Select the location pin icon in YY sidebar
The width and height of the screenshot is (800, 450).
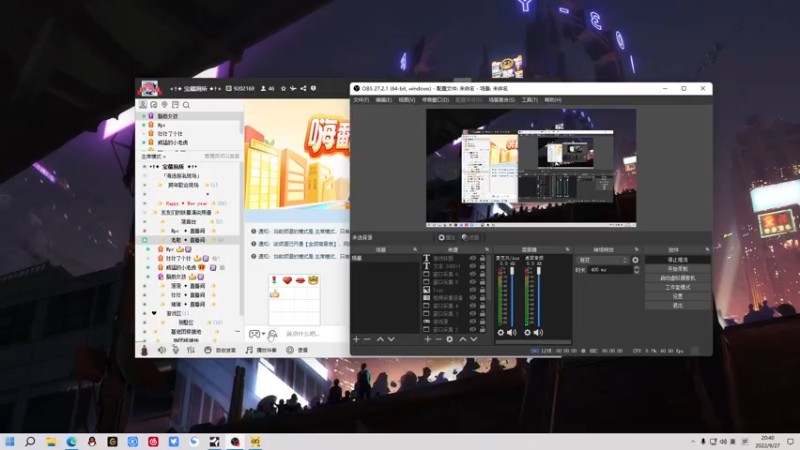click(164, 105)
